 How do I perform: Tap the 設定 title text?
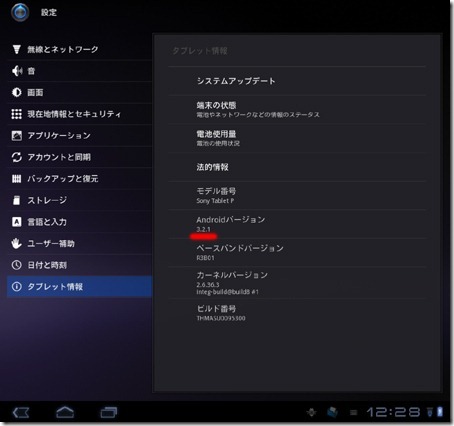point(49,13)
